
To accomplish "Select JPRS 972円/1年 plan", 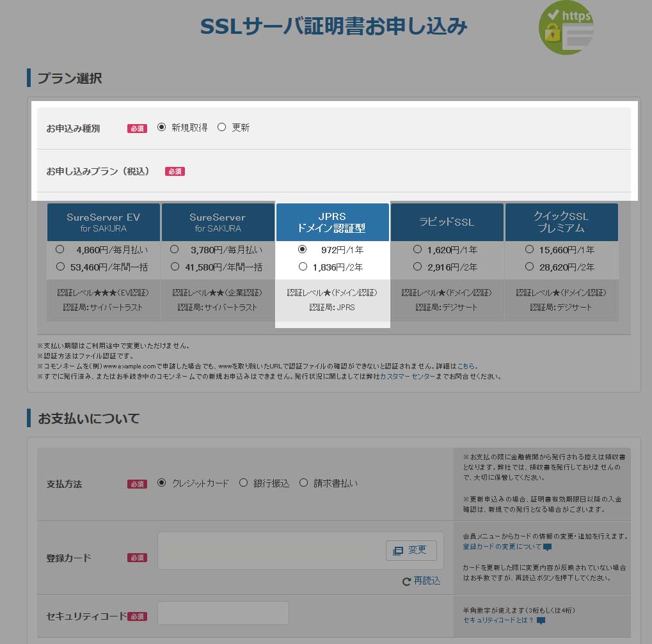I will 302,249.
